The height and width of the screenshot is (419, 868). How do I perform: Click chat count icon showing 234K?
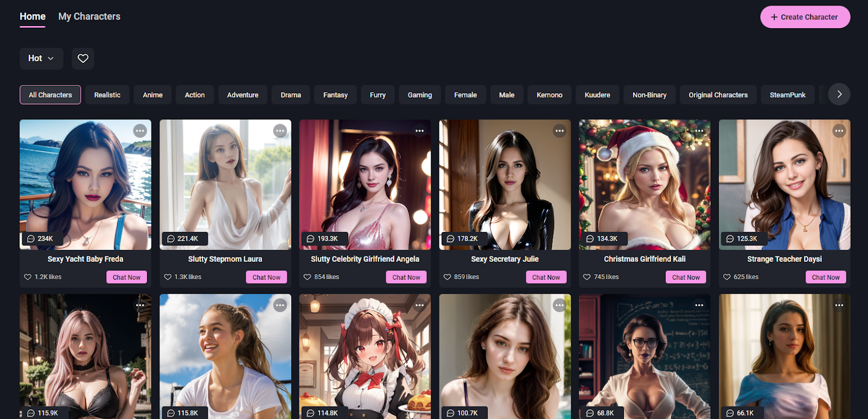click(x=31, y=238)
